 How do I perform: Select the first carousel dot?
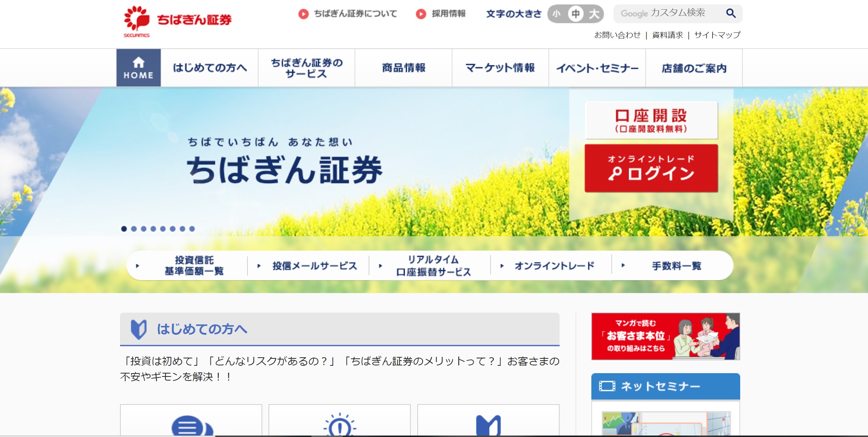[x=124, y=229]
